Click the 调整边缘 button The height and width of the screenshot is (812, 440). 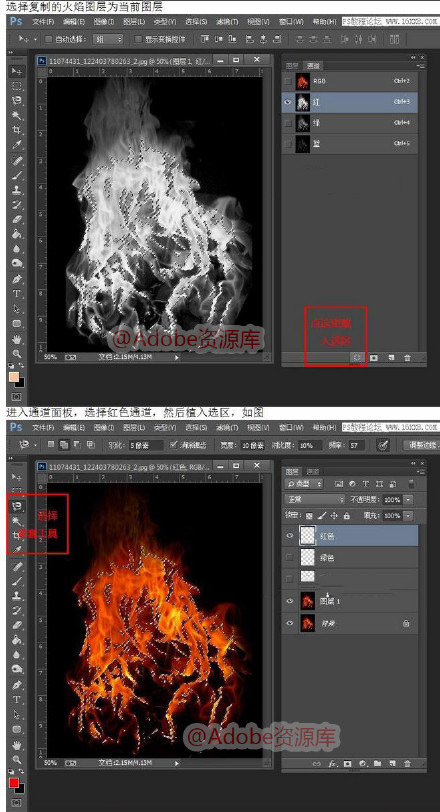click(421, 445)
